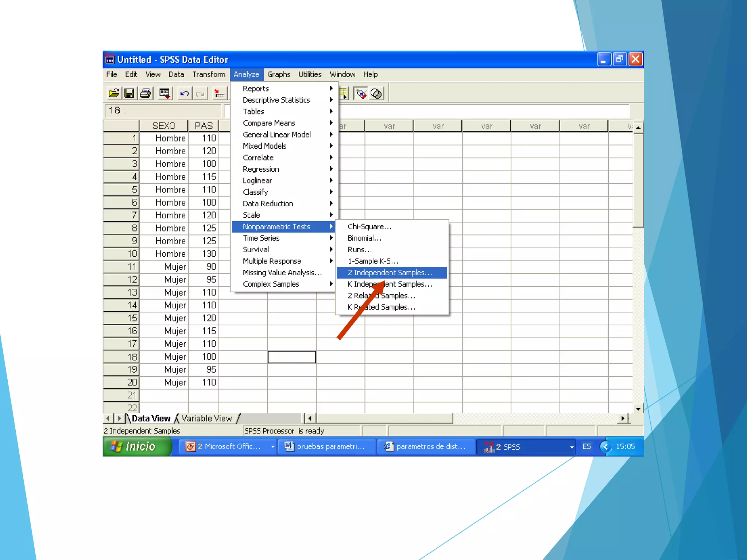Image resolution: width=747 pixels, height=560 pixels.
Task: Select the PAS column header
Action: tap(203, 126)
